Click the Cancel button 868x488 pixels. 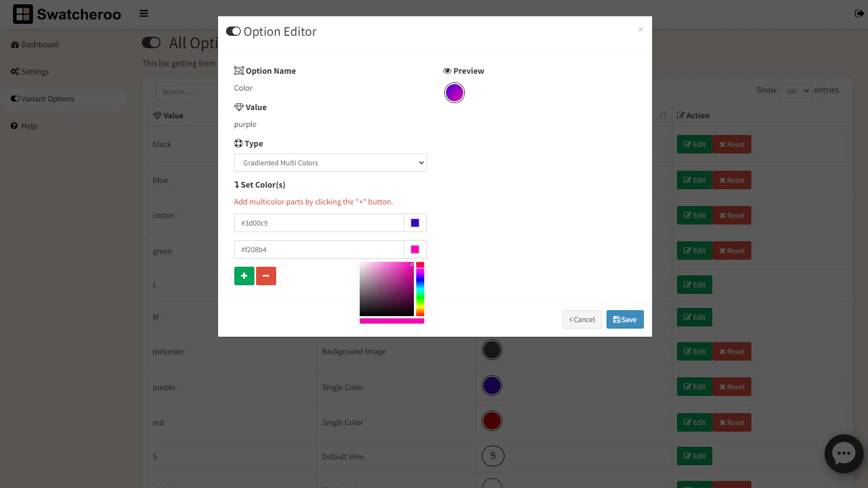582,319
